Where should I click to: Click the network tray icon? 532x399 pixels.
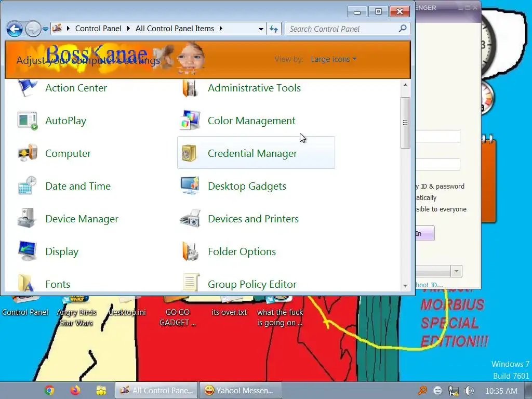pyautogui.click(x=453, y=391)
